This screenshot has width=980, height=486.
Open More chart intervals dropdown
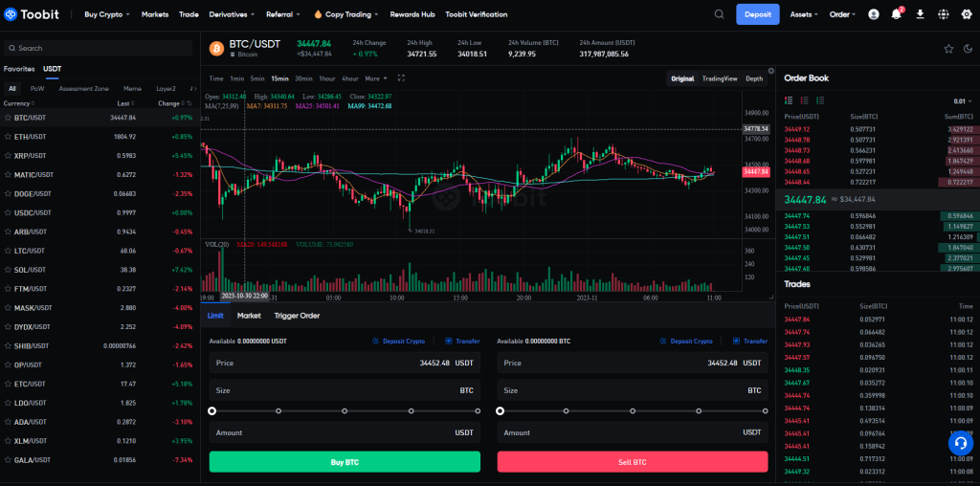coord(376,78)
